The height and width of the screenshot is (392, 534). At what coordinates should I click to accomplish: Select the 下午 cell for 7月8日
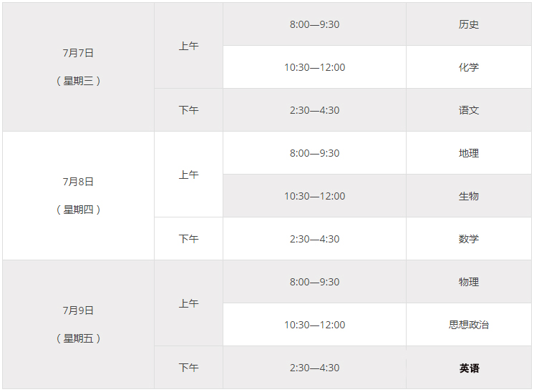pyautogui.click(x=188, y=239)
